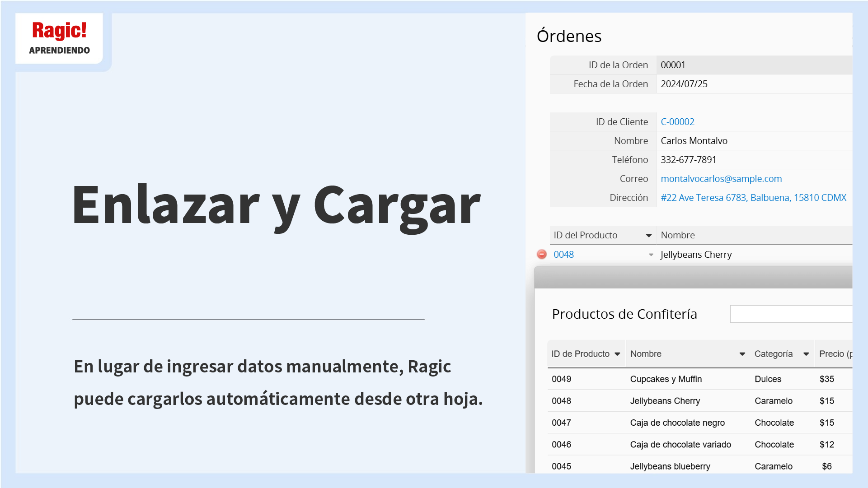The width and height of the screenshot is (868, 488).
Task: Click the Ragic! Aprendiendo logo
Action: coord(59,38)
